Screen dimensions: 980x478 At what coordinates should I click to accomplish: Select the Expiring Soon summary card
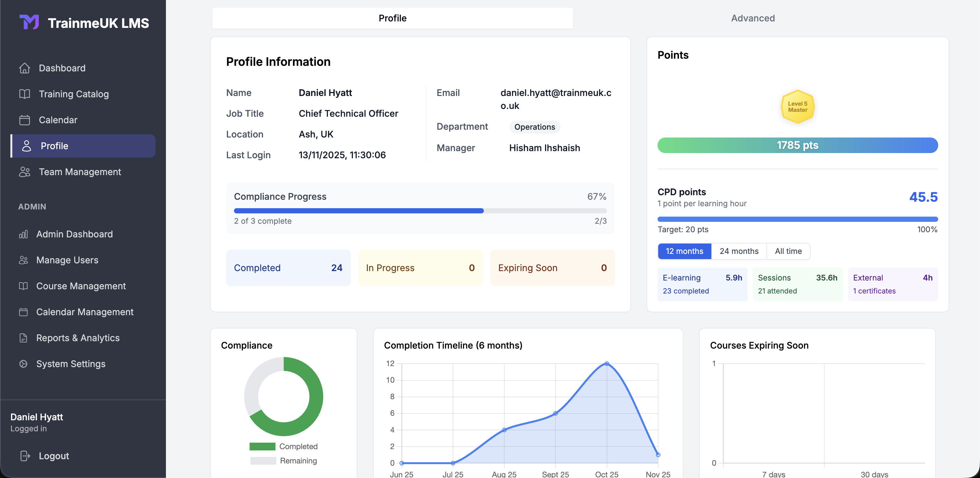[552, 268]
